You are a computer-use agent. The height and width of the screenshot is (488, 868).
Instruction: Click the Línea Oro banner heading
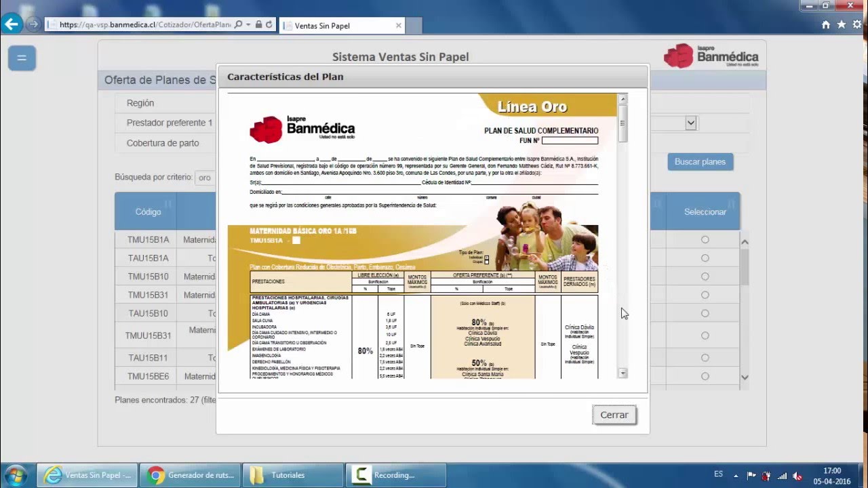(x=532, y=106)
